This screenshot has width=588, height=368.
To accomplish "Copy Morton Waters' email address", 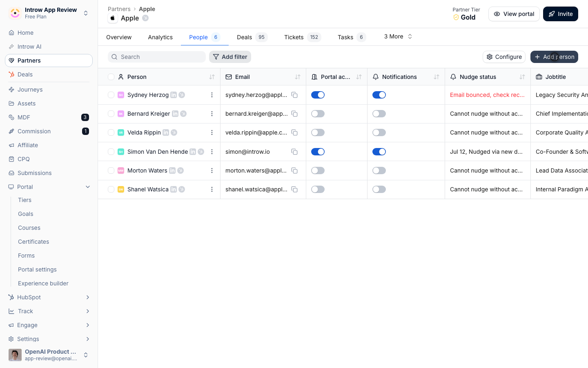I will click(294, 171).
